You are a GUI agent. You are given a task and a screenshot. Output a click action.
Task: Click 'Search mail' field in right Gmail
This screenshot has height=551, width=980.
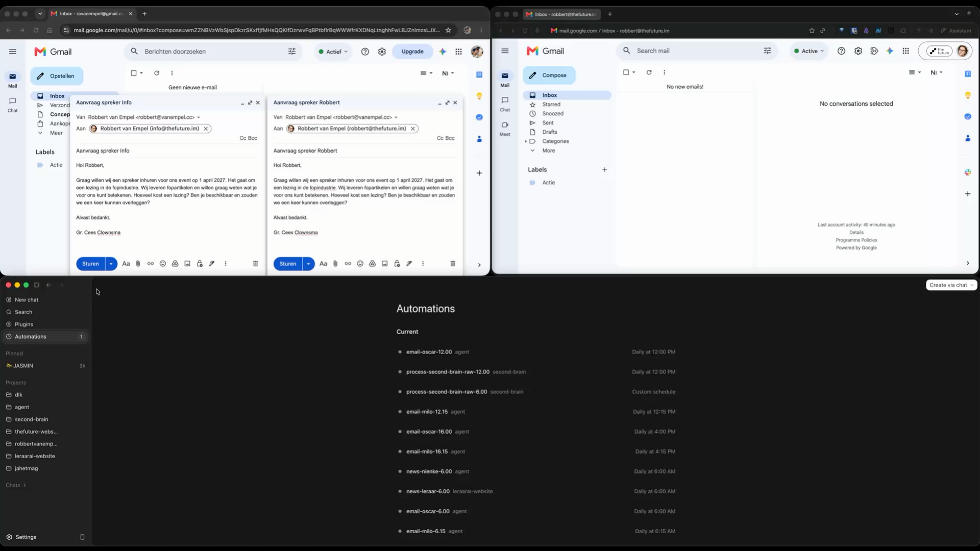[697, 51]
